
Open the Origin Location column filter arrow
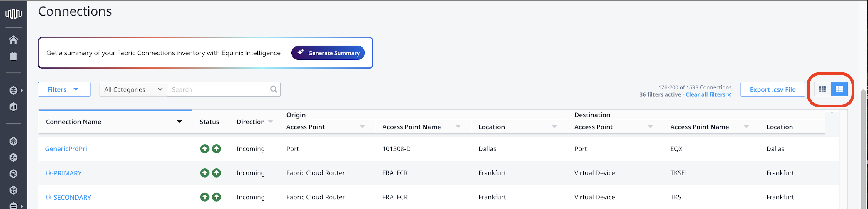[x=554, y=127]
